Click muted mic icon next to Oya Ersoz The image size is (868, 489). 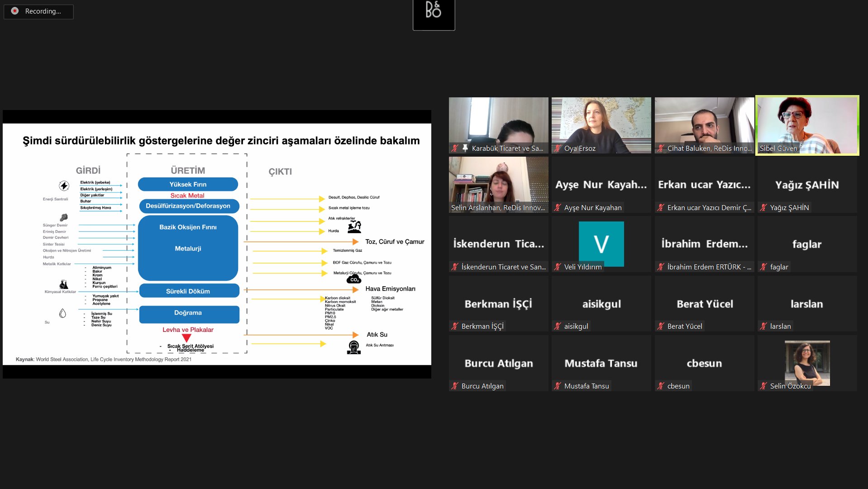558,148
